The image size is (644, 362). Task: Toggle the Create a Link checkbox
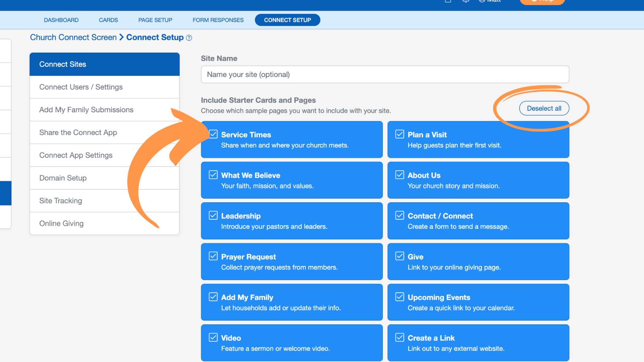pos(400,337)
